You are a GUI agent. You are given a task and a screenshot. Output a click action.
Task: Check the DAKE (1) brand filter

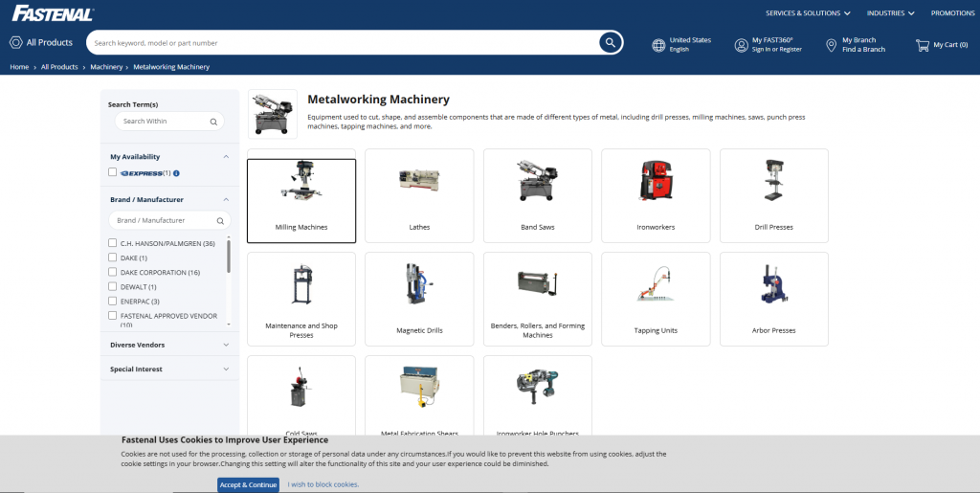point(113,257)
